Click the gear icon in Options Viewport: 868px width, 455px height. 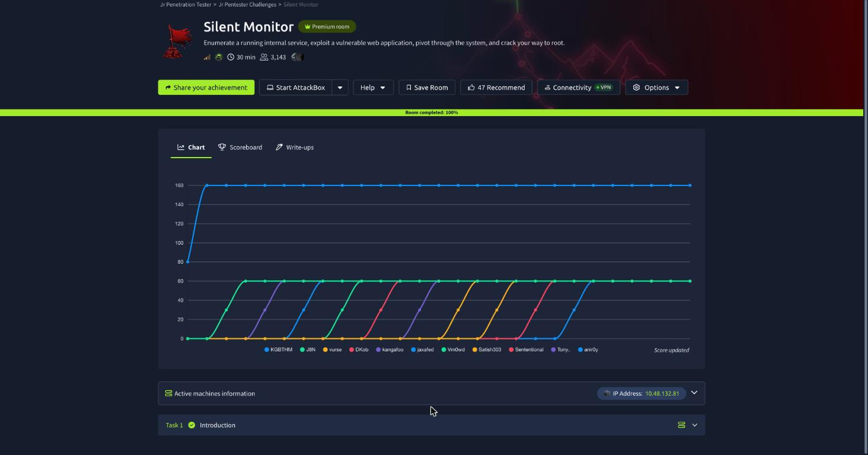click(636, 88)
